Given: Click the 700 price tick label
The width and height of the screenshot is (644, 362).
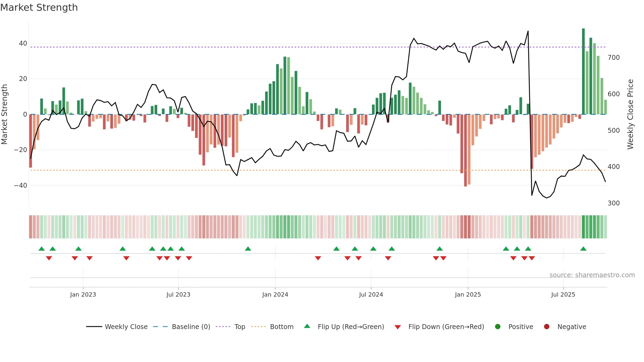Looking at the screenshot, I should [x=614, y=58].
